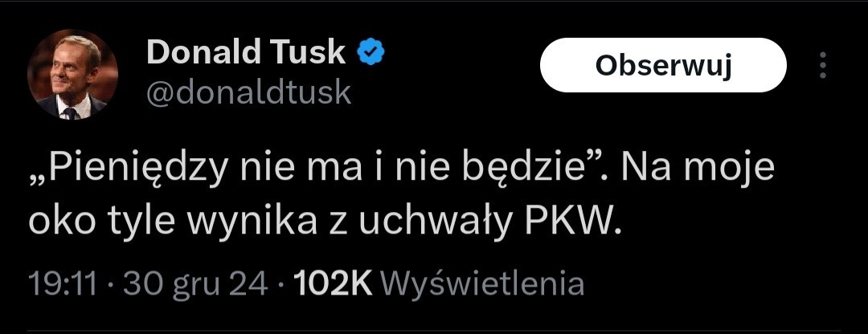868x334 pixels.
Task: Click the Wyświetlenia label
Action: (x=480, y=283)
